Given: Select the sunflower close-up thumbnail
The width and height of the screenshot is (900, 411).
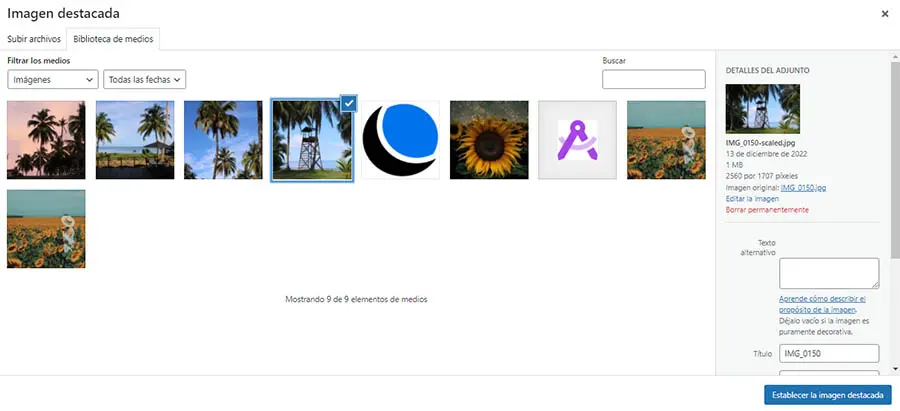Looking at the screenshot, I should tap(489, 140).
